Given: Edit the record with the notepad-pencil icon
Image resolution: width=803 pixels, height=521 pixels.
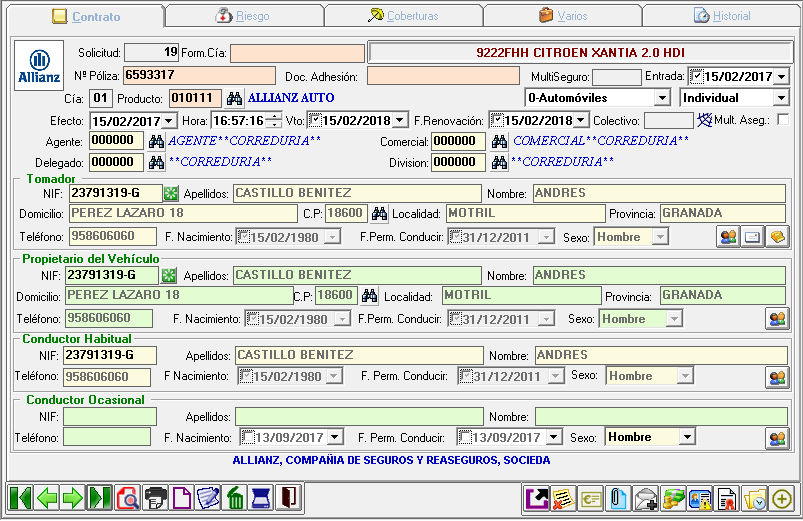Looking at the screenshot, I should (208, 498).
